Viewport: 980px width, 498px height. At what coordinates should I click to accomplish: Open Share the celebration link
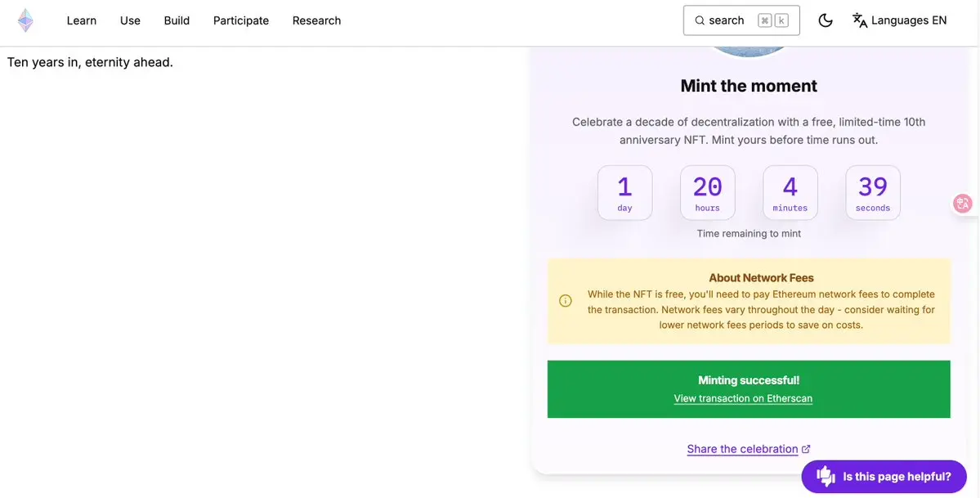coord(742,449)
